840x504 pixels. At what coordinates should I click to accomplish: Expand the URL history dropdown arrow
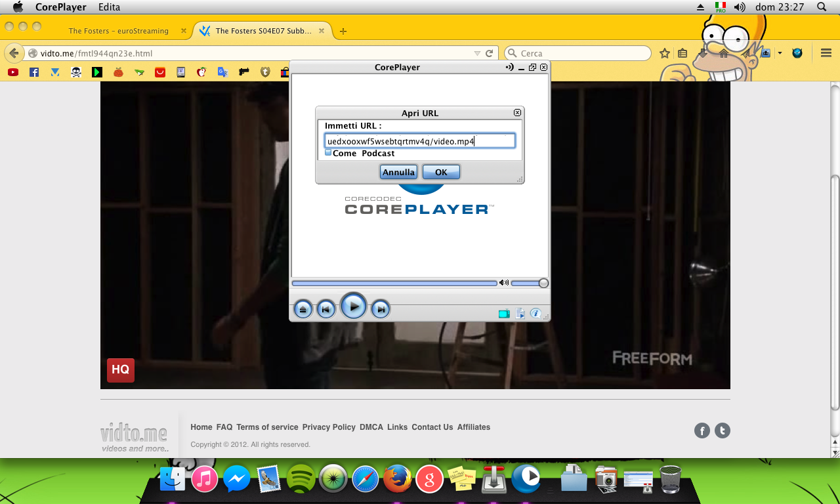click(477, 53)
